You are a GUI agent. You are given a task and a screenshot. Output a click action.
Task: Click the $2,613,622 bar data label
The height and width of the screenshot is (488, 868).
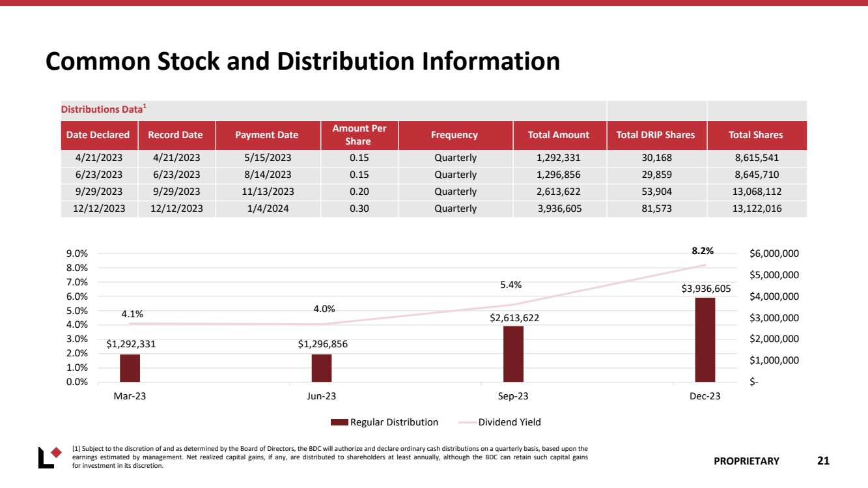(514, 318)
